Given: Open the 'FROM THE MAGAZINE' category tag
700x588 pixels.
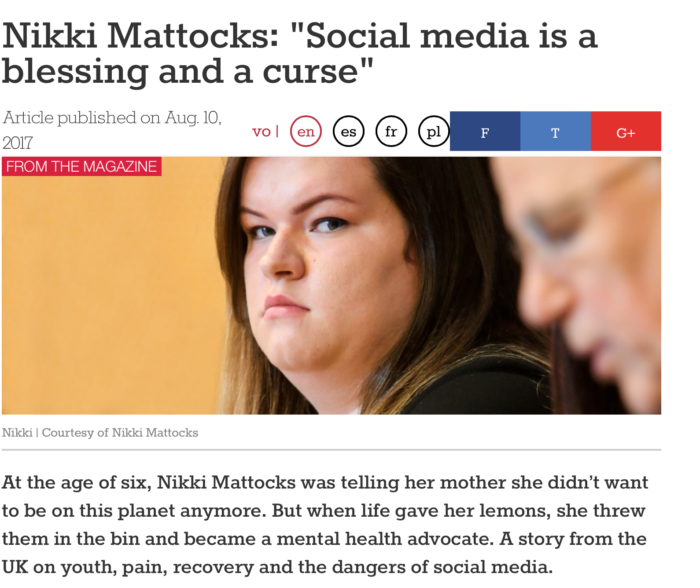Looking at the screenshot, I should (81, 166).
